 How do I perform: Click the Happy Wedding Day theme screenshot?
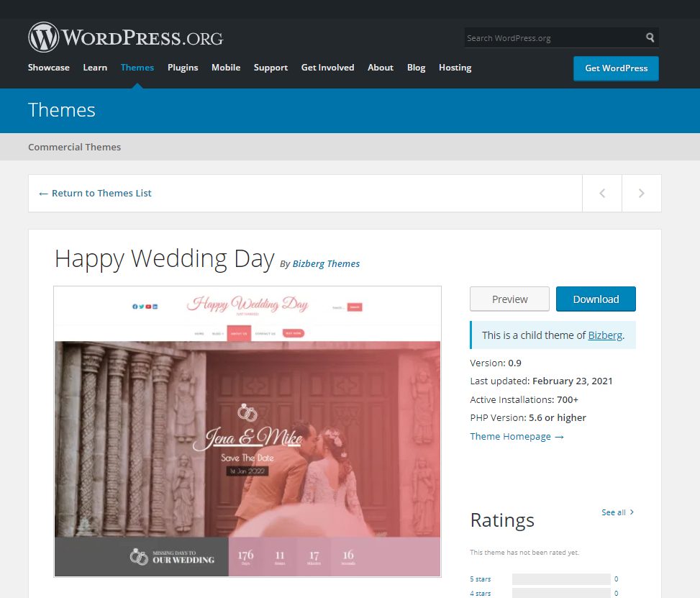click(x=247, y=432)
